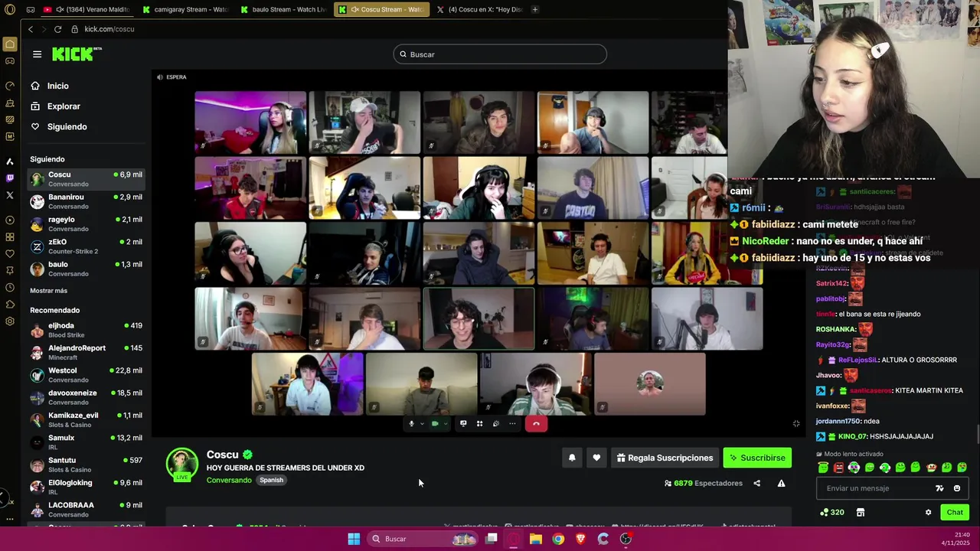Click the kick.com/coscu address bar
Image resolution: width=980 pixels, height=551 pixels.
click(109, 29)
